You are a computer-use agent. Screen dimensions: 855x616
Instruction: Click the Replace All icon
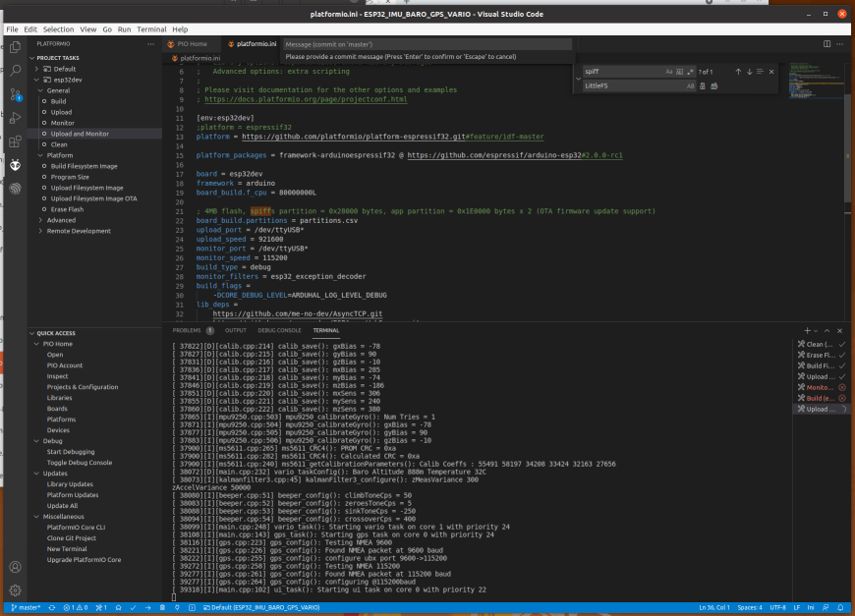[x=714, y=86]
